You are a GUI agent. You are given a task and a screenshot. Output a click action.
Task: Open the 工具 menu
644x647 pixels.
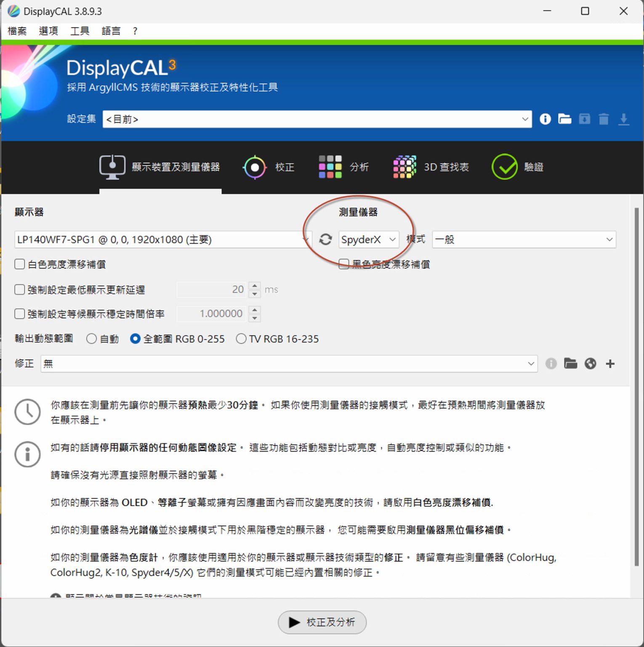[79, 30]
